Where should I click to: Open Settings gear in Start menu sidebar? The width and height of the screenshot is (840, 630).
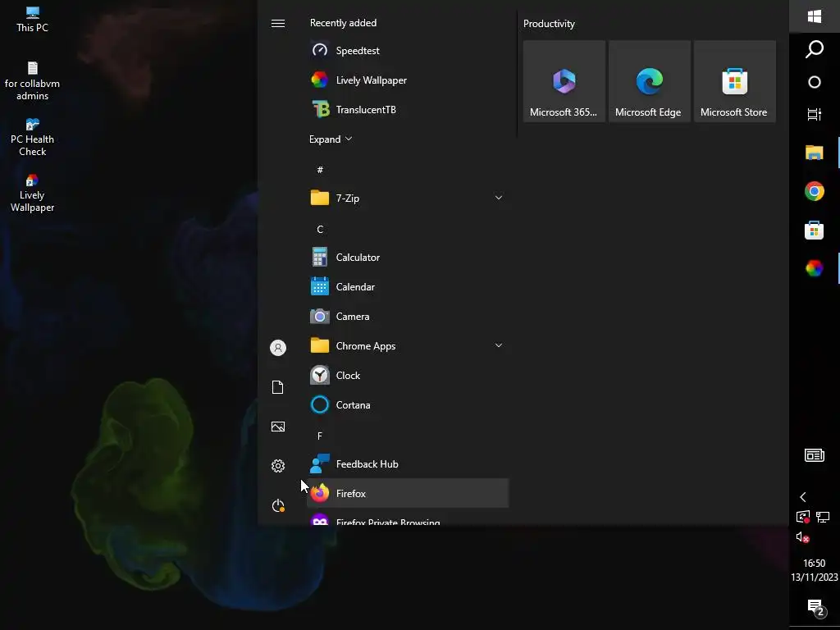point(278,466)
